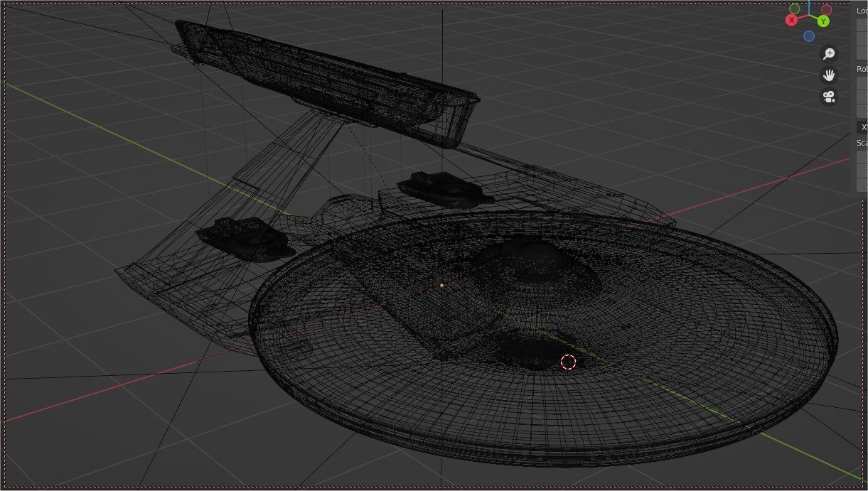The image size is (868, 491).
Task: Snap view to red X axis on gizmo
Action: (x=791, y=21)
